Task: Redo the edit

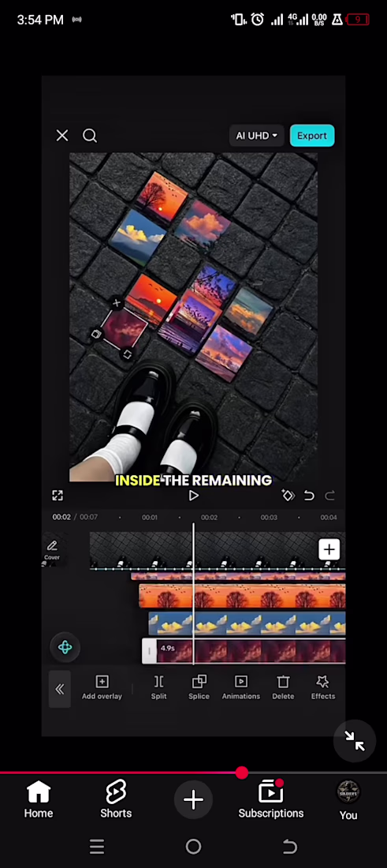Action: (329, 496)
